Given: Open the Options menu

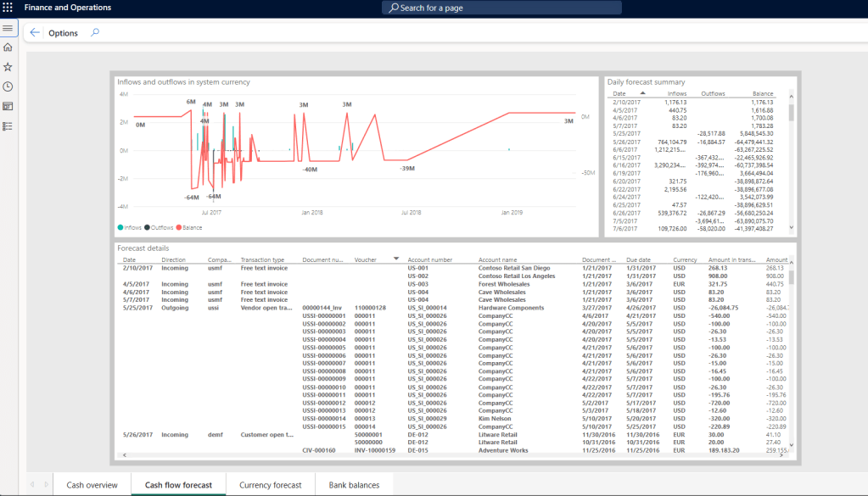Looking at the screenshot, I should tap(63, 33).
